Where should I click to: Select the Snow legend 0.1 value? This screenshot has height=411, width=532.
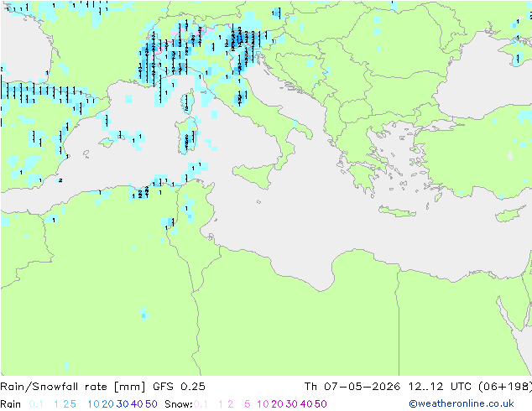coord(201,404)
